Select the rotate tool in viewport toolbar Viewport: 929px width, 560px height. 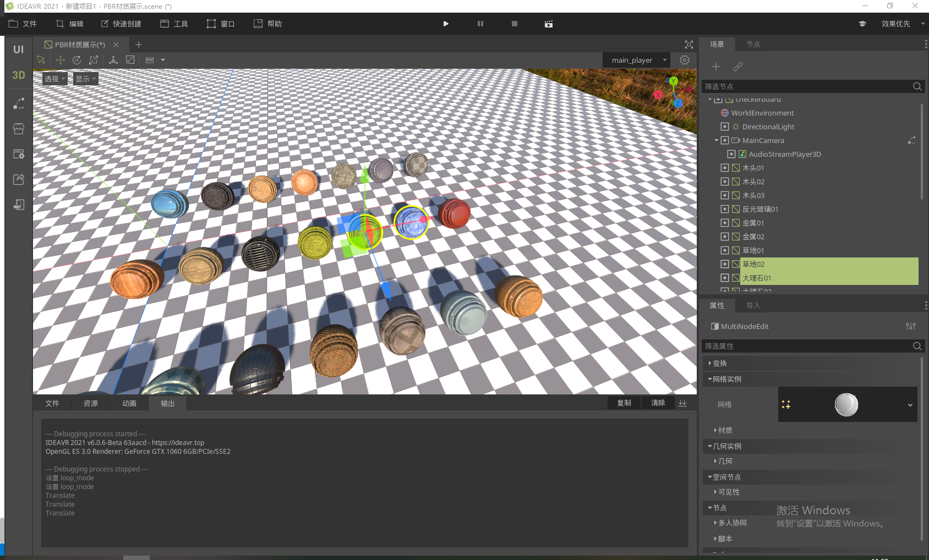click(77, 60)
